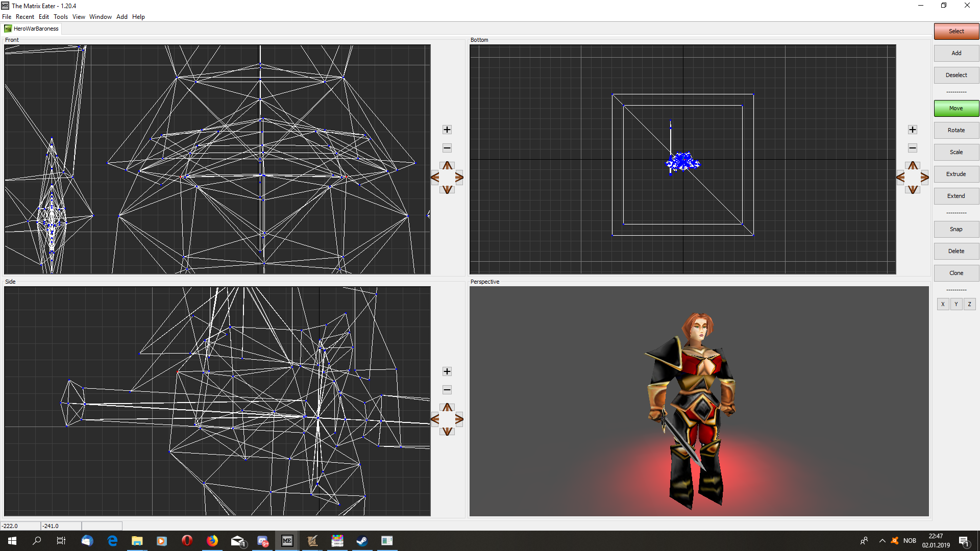Activate the Scale action

pyautogui.click(x=957, y=152)
